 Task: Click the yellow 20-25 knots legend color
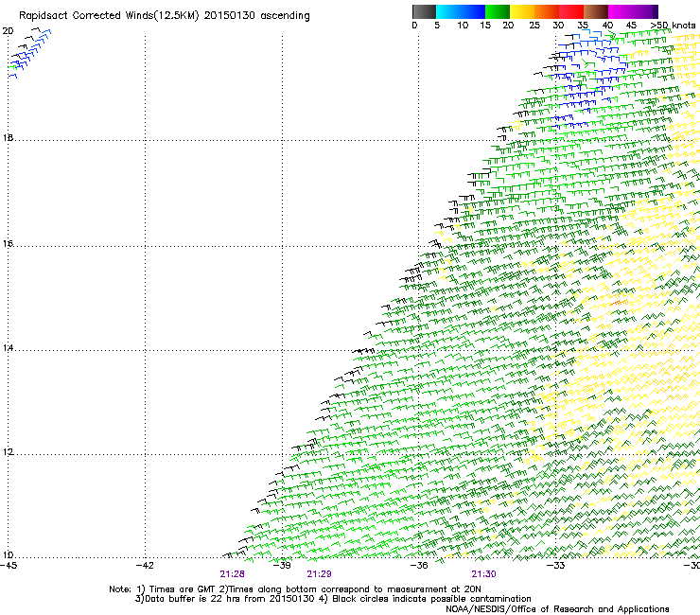click(x=522, y=11)
